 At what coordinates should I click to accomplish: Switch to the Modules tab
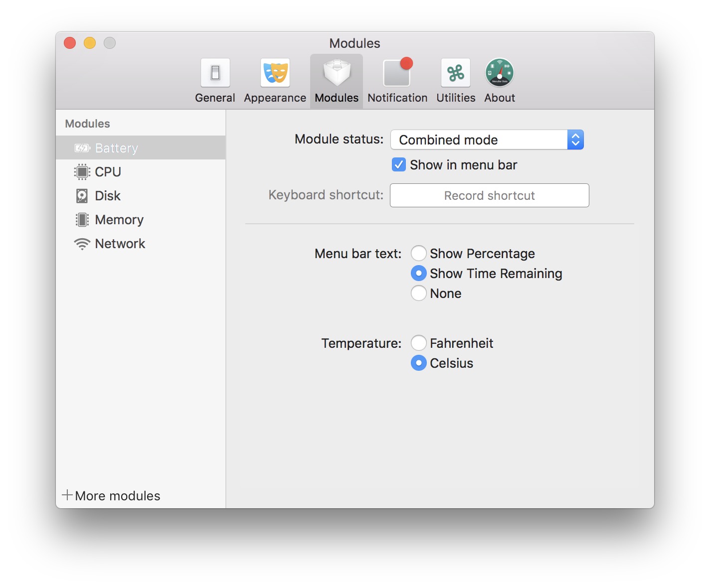click(x=336, y=80)
